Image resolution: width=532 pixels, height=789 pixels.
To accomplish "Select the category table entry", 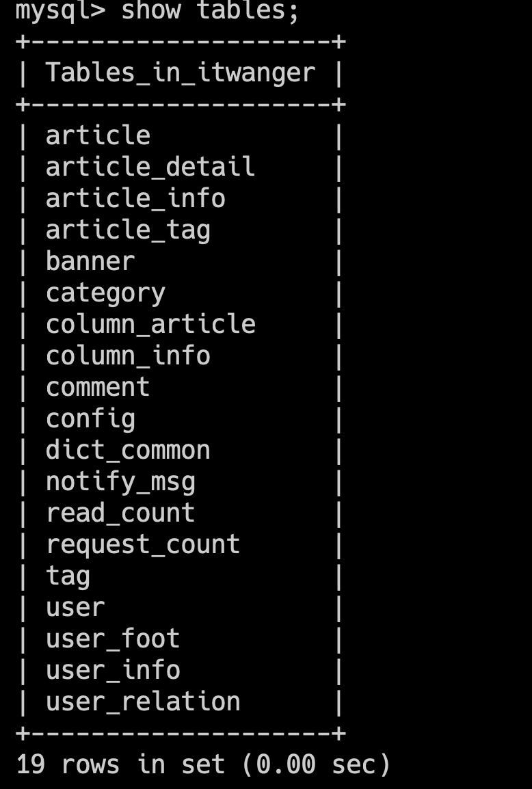I will point(105,293).
